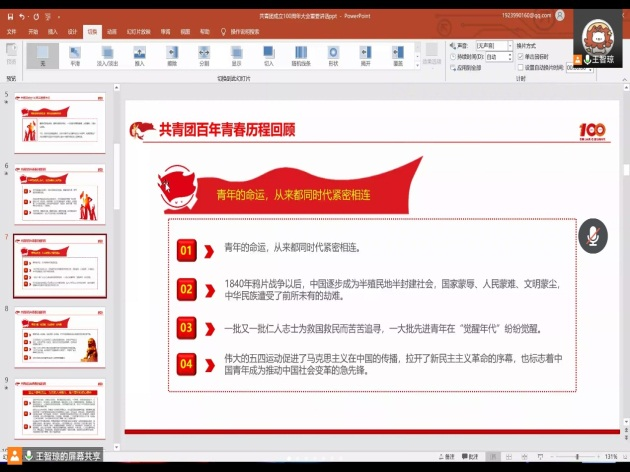Switch to the 动画 (Animations) tab
The width and height of the screenshot is (630, 472).
[x=111, y=31]
